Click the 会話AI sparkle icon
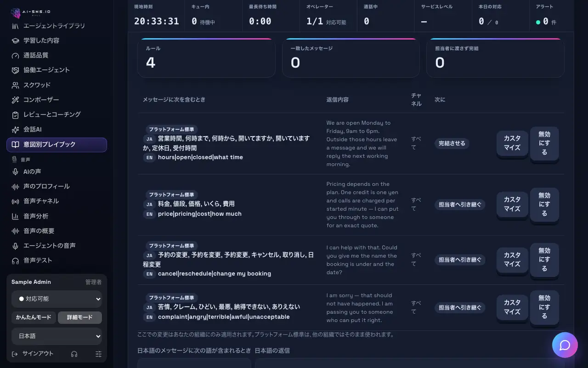 tap(15, 130)
